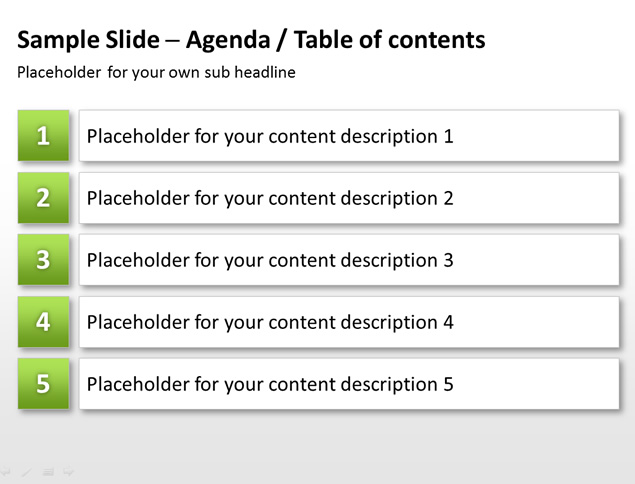Click content description 3 text box
The image size is (635, 484).
tap(349, 260)
